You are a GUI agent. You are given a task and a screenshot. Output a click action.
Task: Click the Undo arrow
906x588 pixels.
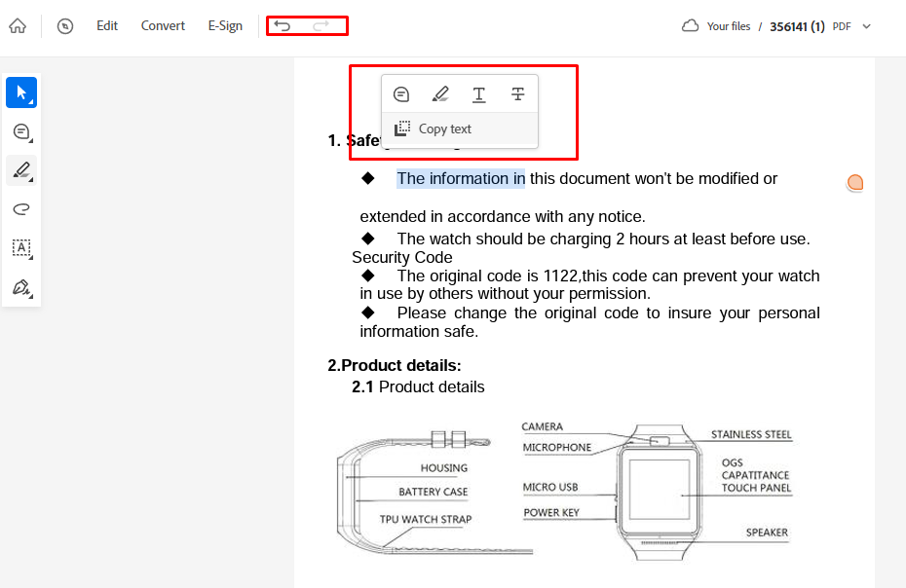283,26
